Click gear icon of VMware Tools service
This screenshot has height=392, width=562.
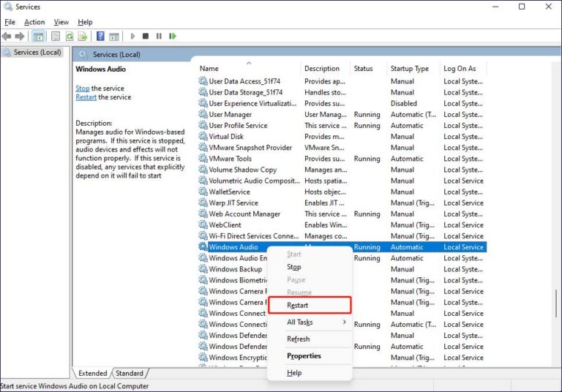(x=203, y=159)
